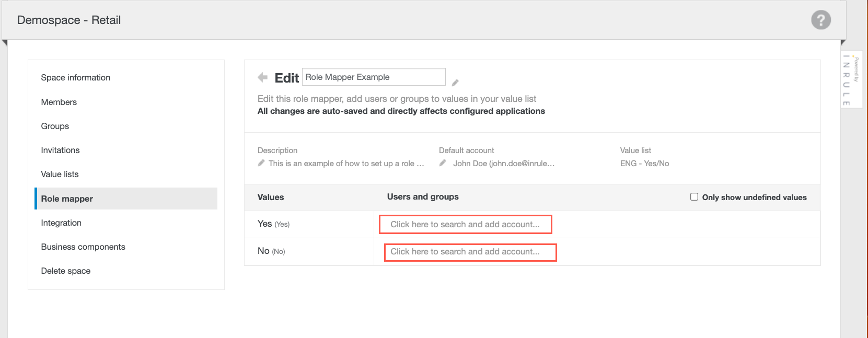This screenshot has width=868, height=338.
Task: Open Space information in sidebar
Action: 76,77
